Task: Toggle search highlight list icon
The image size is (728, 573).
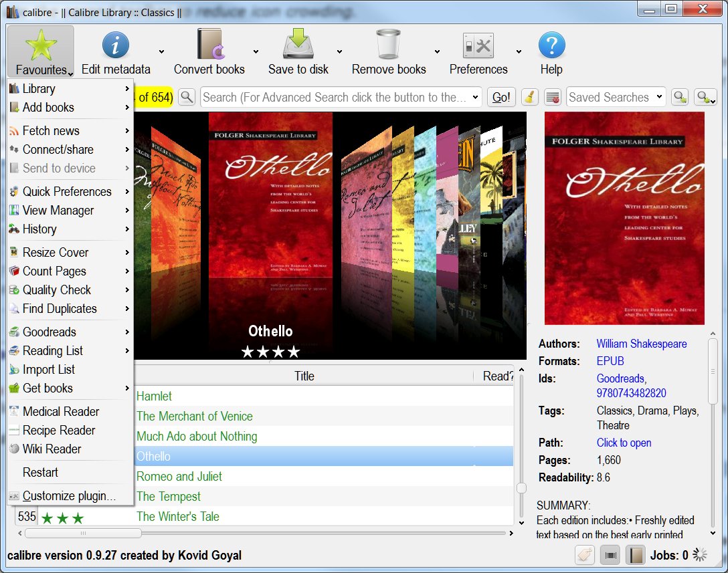Action: click(553, 97)
